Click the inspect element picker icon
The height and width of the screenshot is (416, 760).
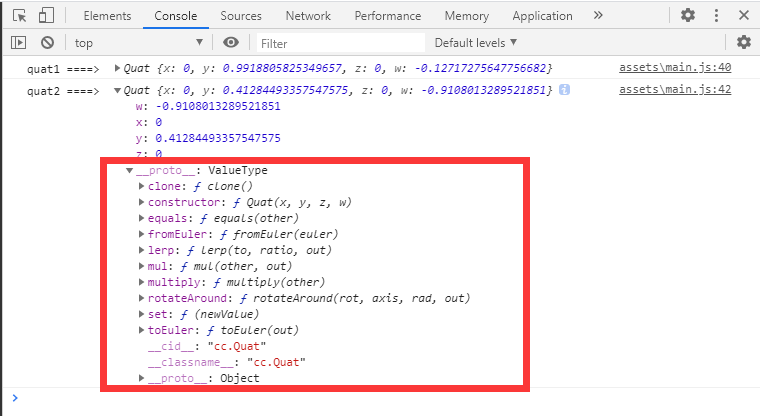19,16
